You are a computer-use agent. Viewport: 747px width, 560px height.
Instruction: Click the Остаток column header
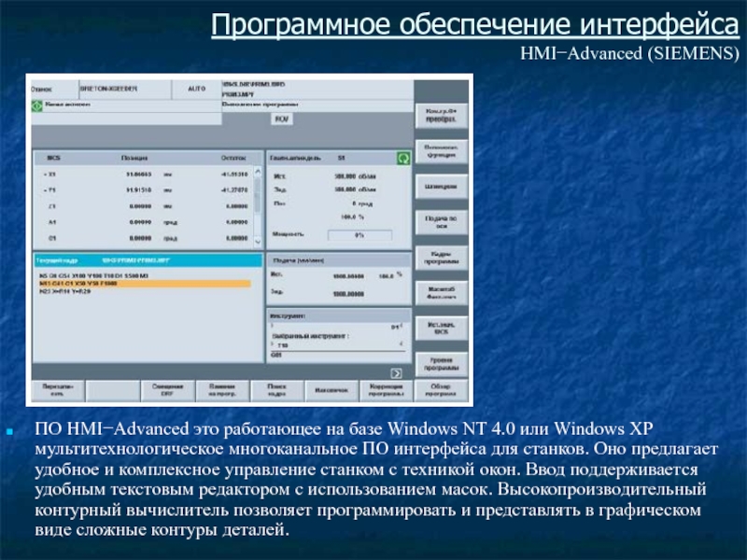[233, 158]
